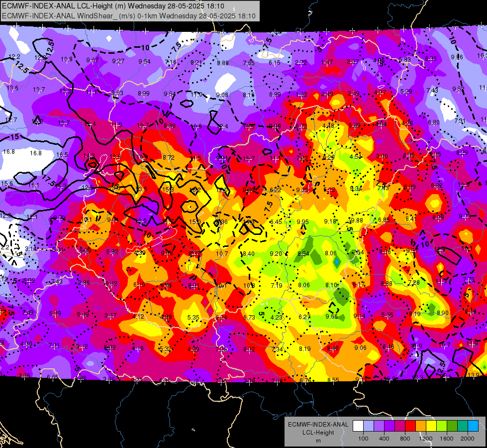Click the grid value '9.67'
Viewport: 487px width, 448px height.
[x=92, y=60]
